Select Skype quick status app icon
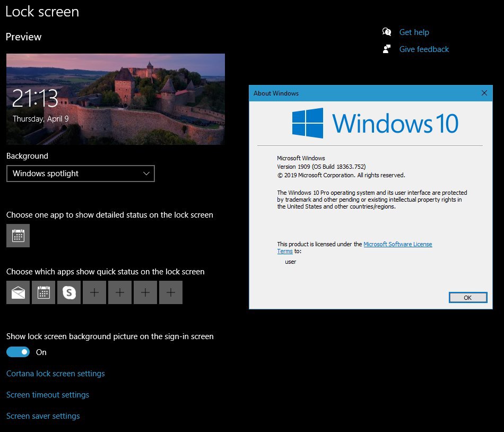This screenshot has height=432, width=504. [x=69, y=292]
